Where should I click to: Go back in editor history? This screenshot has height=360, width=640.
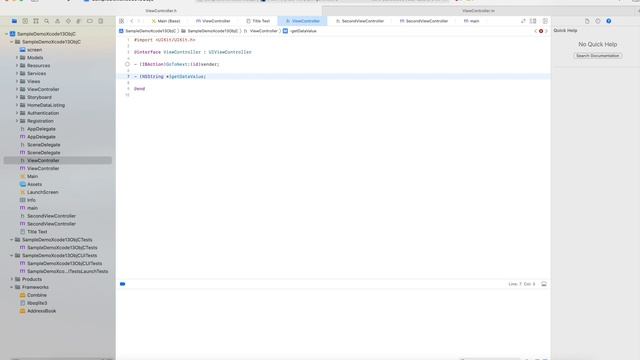132,21
